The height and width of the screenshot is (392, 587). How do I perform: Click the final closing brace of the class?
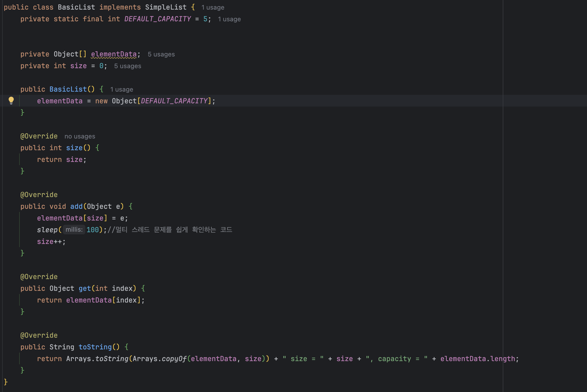(6, 382)
